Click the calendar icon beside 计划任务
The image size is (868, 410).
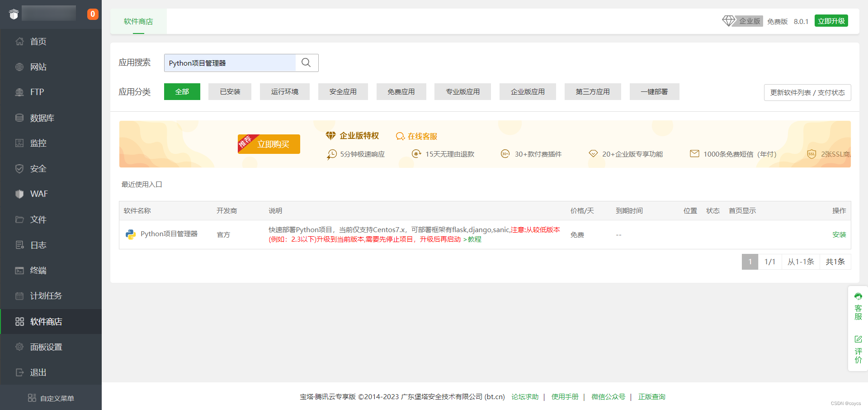point(19,296)
